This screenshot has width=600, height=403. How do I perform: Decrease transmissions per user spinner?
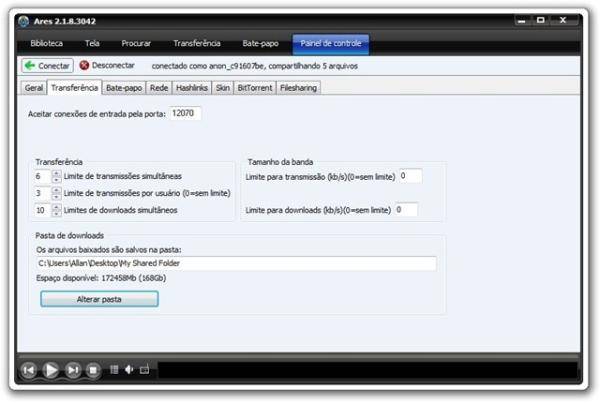tap(56, 196)
